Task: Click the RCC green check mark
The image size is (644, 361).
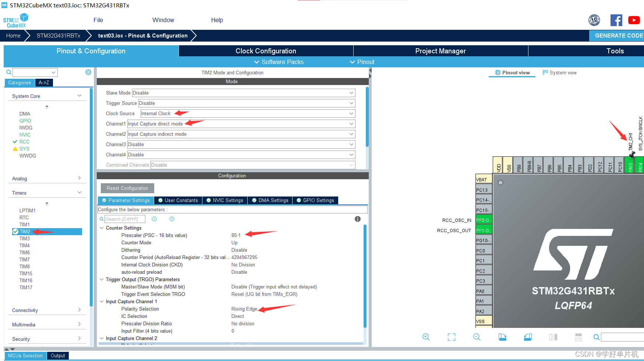Action: click(15, 142)
